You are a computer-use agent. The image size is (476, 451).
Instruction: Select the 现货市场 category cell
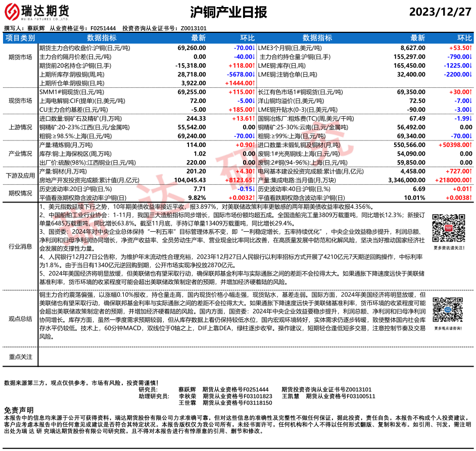pos(20,101)
